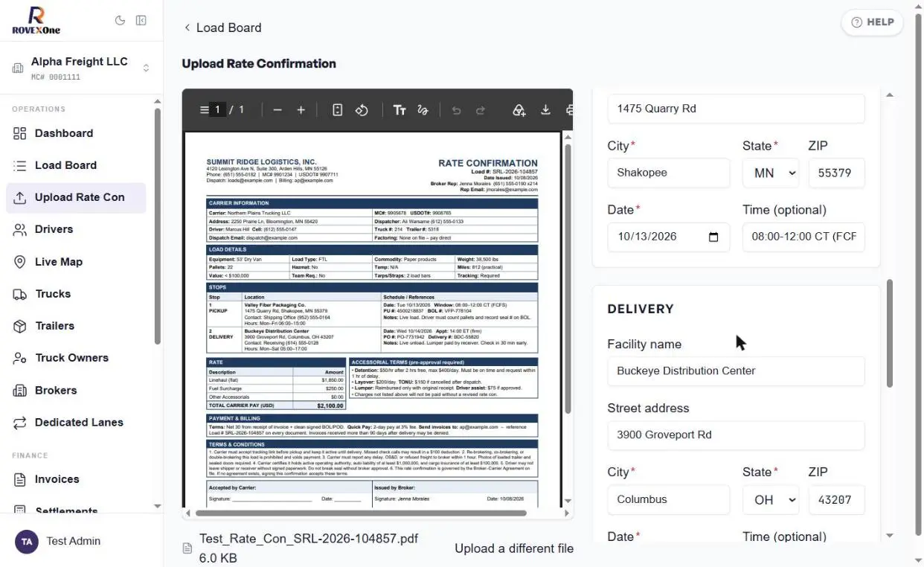This screenshot has width=924, height=567.
Task: Open Dedicated Lanes page
Action: [75, 422]
